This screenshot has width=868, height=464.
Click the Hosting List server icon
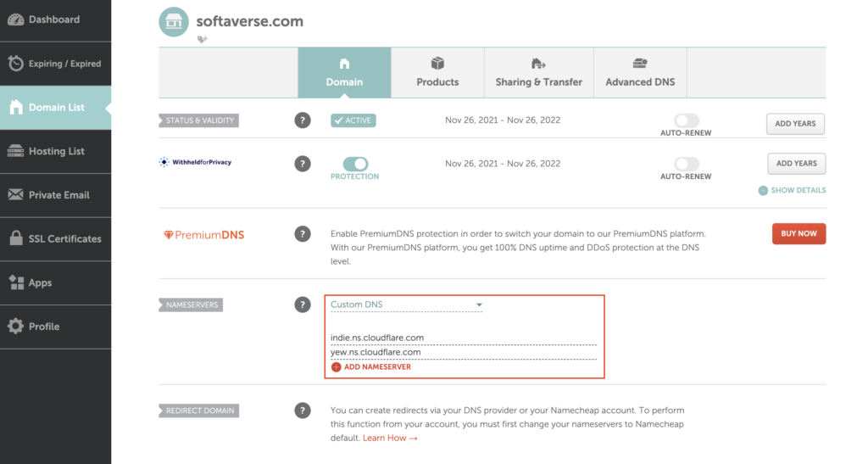[x=15, y=151]
